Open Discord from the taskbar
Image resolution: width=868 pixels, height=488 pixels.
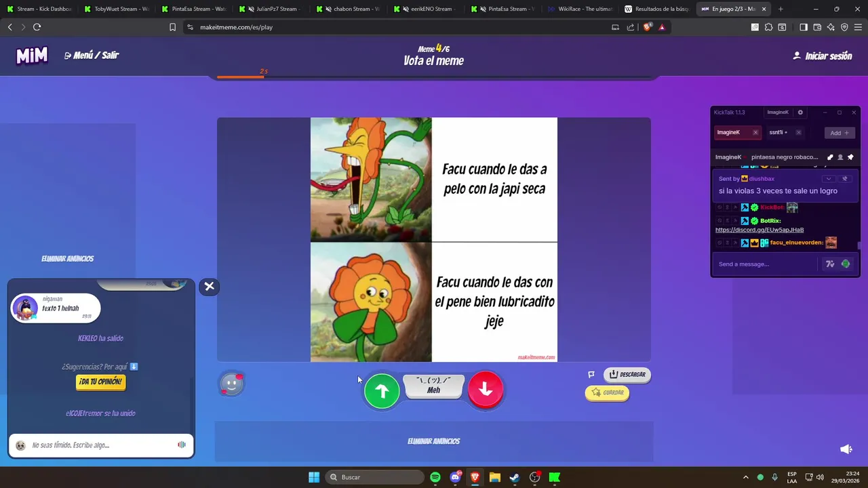(x=455, y=477)
